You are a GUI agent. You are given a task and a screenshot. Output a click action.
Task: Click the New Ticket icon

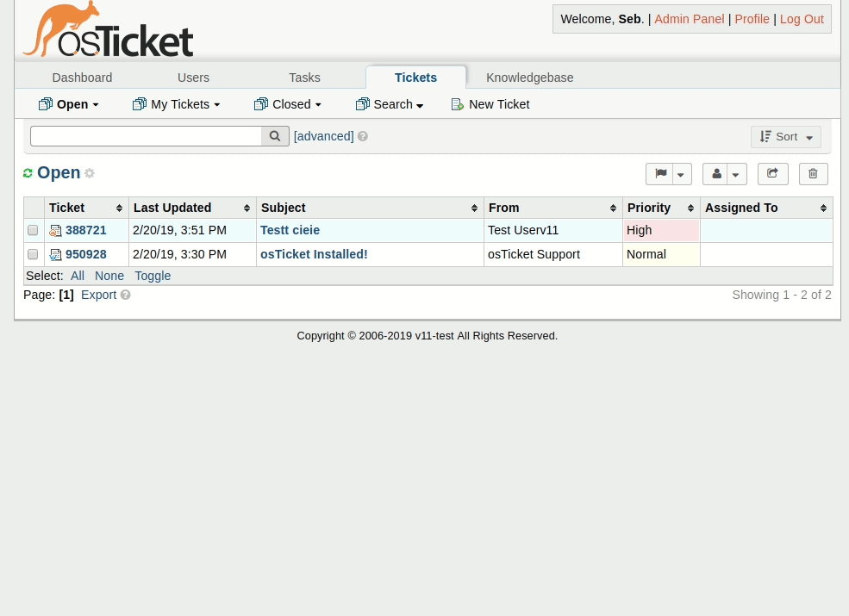pos(458,104)
